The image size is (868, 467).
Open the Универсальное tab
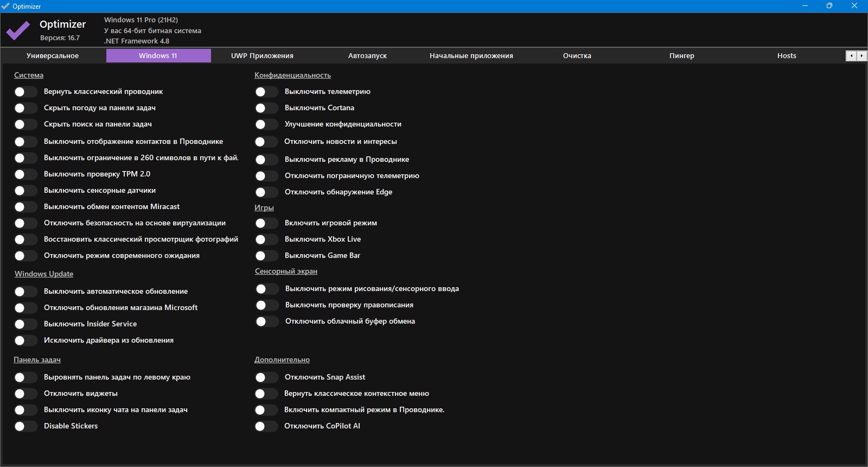(x=53, y=56)
